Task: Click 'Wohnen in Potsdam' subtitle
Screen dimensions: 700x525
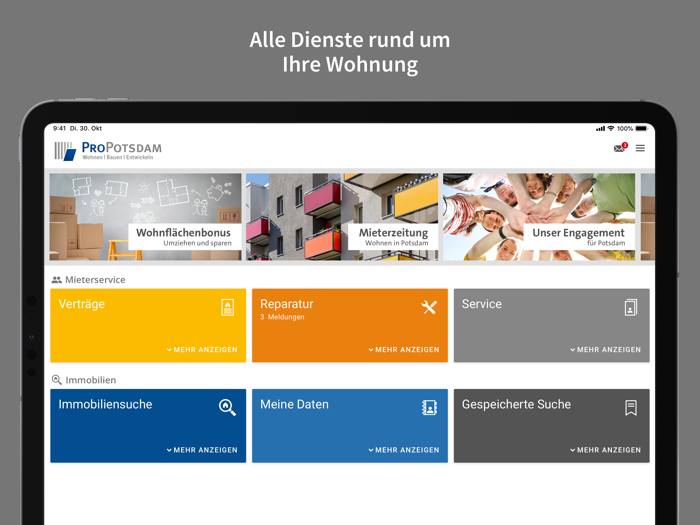Action: 396,243
